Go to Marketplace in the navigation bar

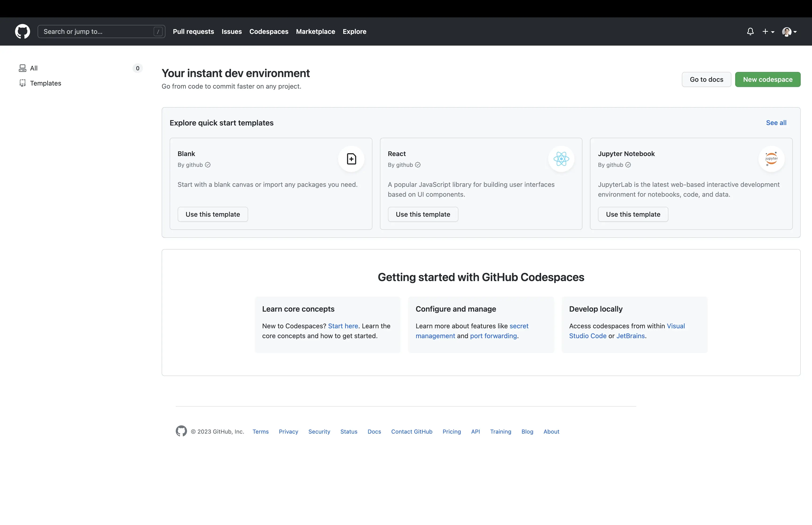[x=315, y=31]
